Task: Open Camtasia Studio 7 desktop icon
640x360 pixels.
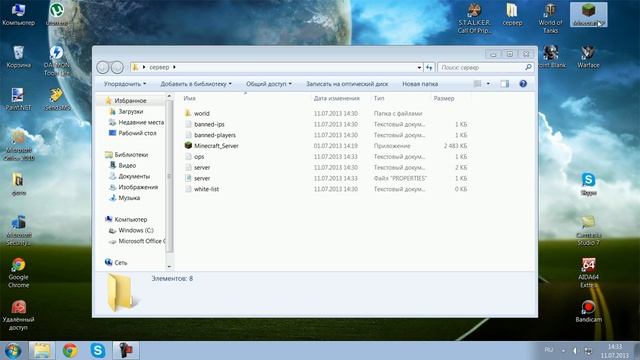Action: pyautogui.click(x=588, y=230)
